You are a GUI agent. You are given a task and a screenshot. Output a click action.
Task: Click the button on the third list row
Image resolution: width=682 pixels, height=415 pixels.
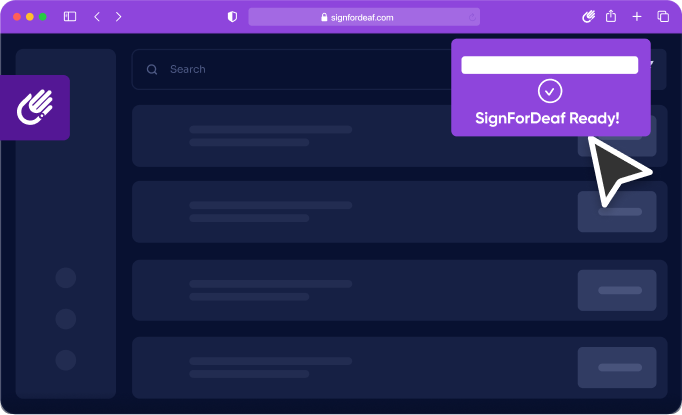[617, 290]
